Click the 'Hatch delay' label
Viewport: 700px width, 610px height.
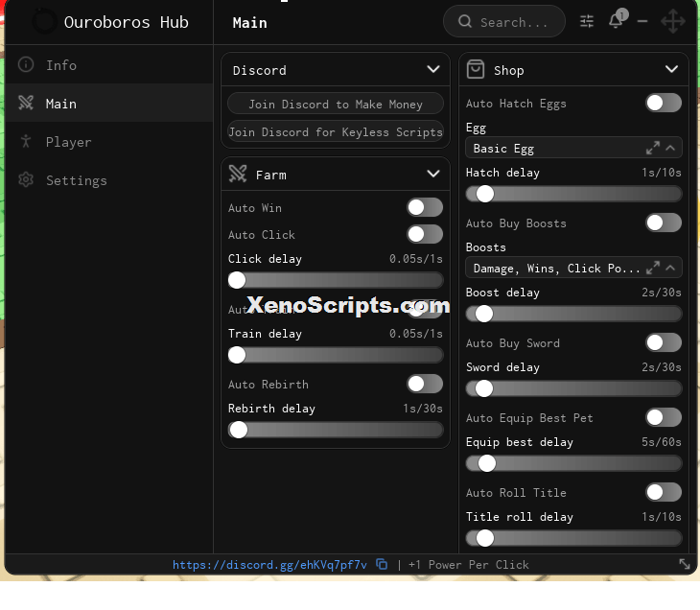(502, 173)
